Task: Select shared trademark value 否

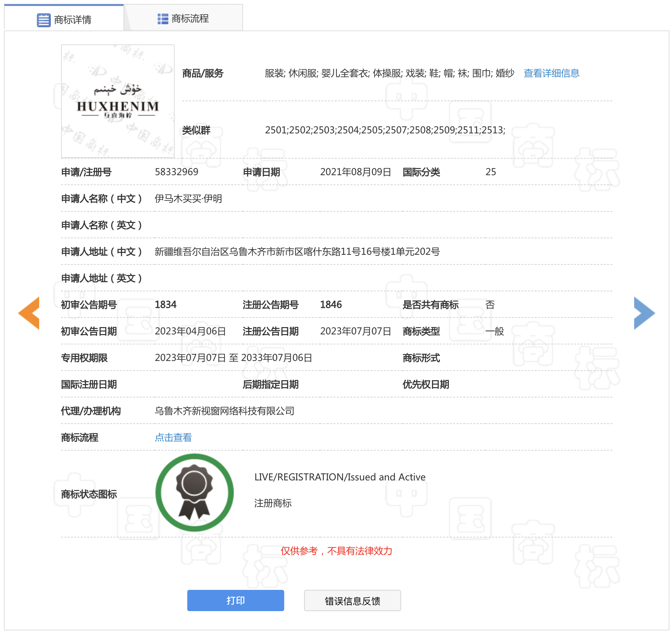Action: 490,304
